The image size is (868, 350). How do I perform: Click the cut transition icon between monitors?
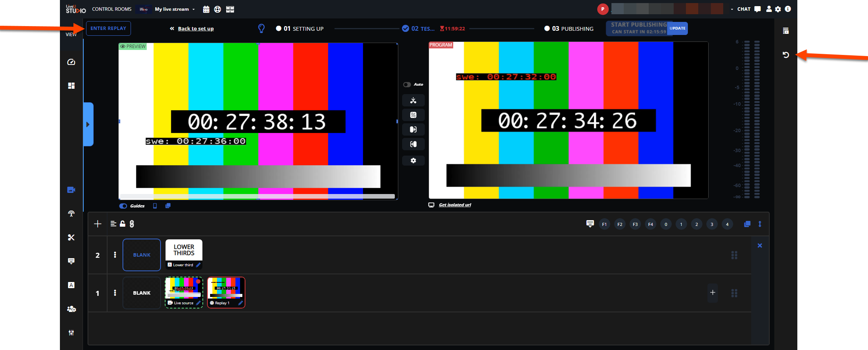[x=413, y=101]
